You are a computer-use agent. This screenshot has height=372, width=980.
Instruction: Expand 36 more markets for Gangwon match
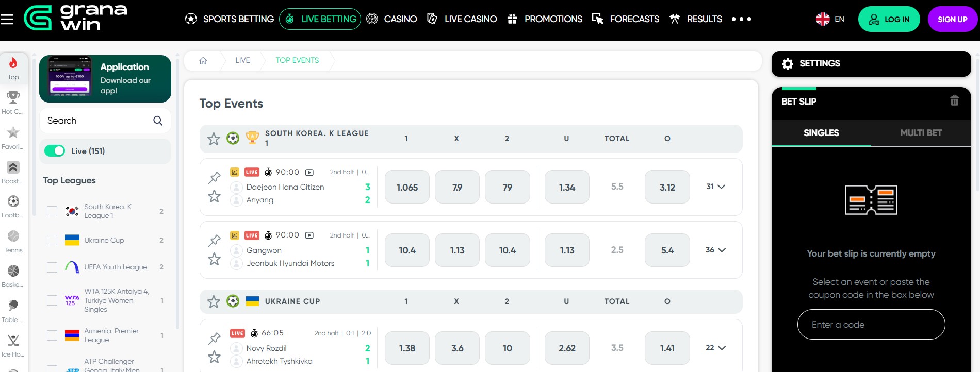click(x=715, y=250)
